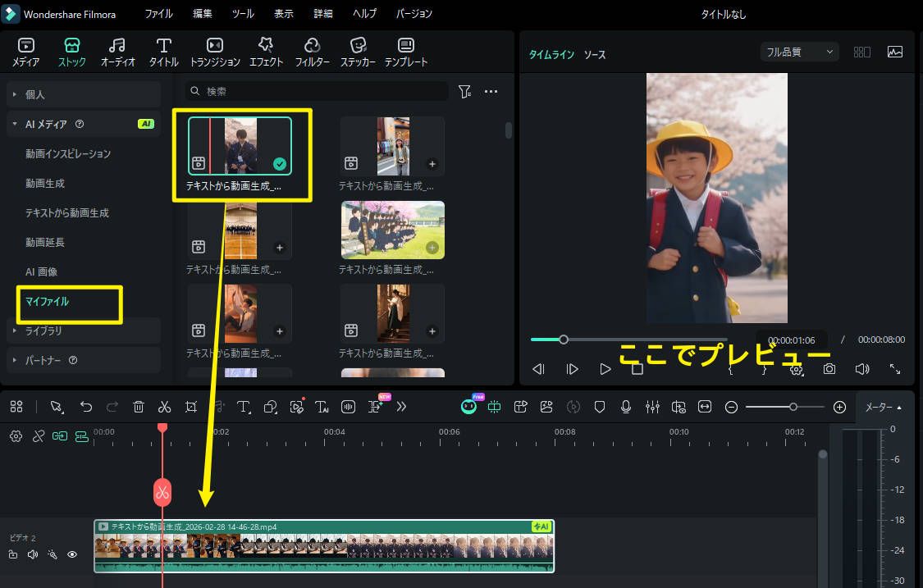Switch to the ソース tab
Viewport: 923px width, 588px height.
(x=593, y=54)
